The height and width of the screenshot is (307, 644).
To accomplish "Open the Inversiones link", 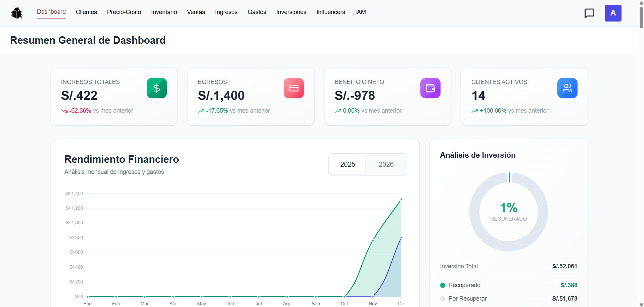I will (291, 12).
